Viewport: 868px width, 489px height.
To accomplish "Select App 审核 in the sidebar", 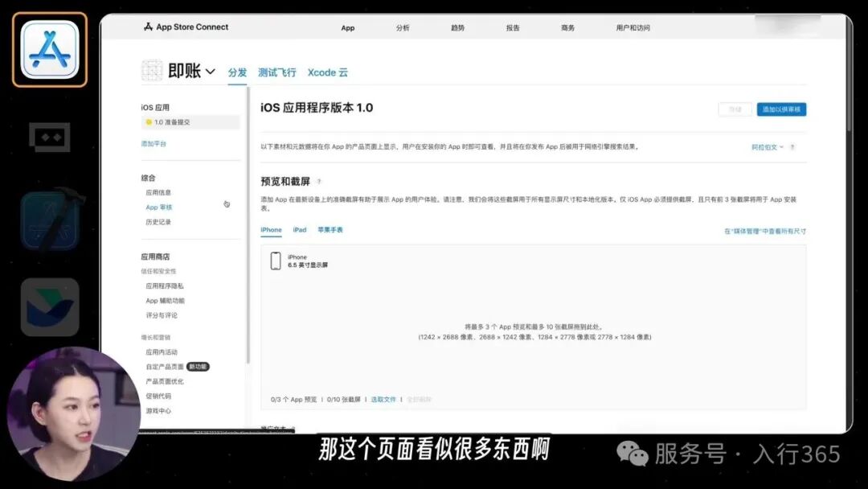I will tap(160, 207).
